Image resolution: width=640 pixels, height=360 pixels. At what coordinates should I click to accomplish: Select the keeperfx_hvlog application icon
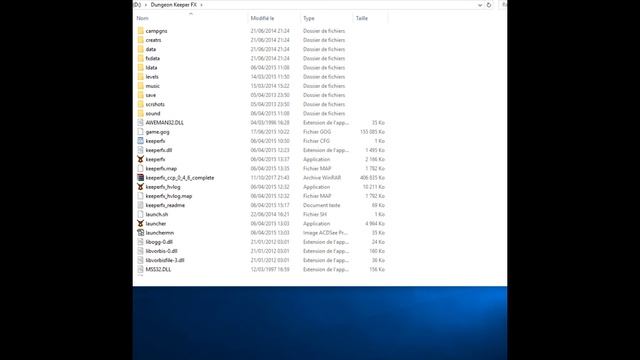tap(140, 187)
